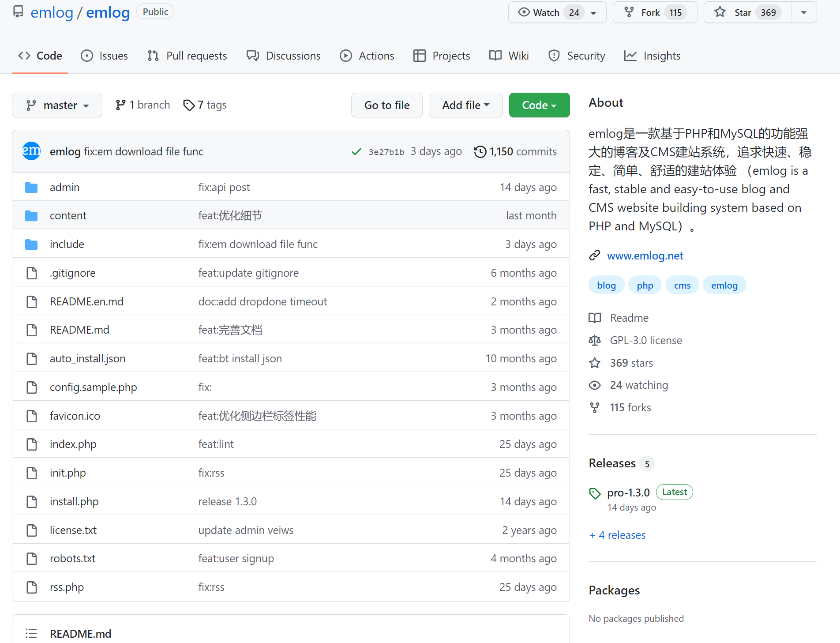This screenshot has height=643, width=840.
Task: Expand the green Code dropdown
Action: point(539,105)
